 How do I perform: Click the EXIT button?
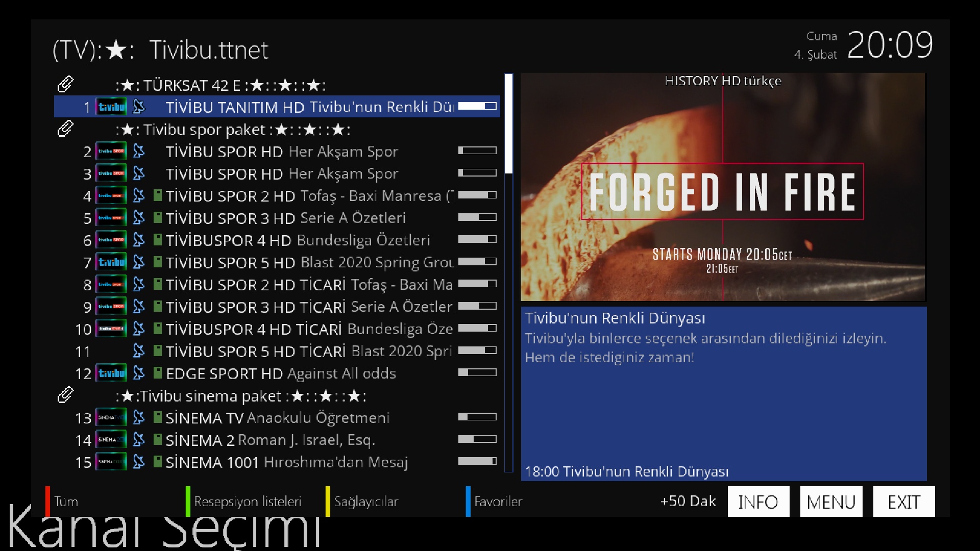coord(904,502)
